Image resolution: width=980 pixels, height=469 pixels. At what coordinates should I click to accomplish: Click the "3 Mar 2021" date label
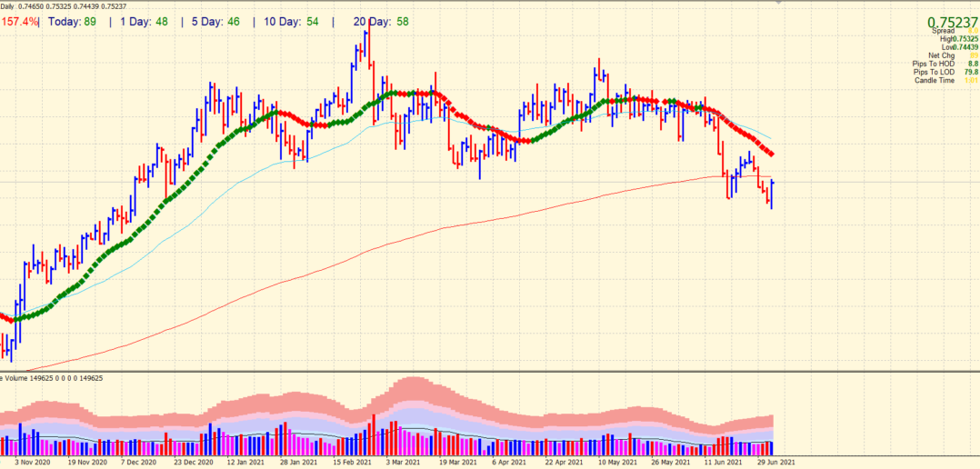click(403, 462)
